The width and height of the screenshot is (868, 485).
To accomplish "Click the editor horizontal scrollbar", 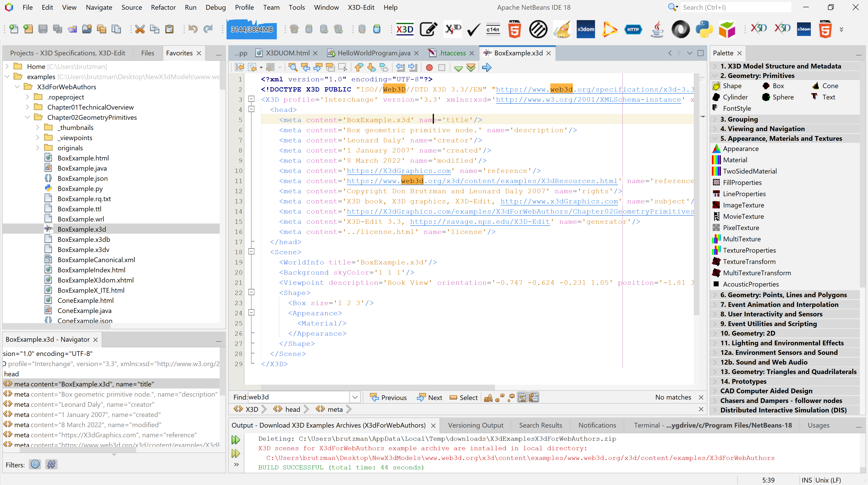I will [377, 387].
